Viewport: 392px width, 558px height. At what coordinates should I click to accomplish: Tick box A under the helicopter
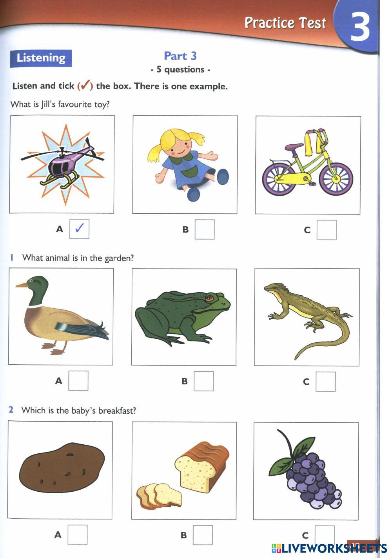point(79,229)
